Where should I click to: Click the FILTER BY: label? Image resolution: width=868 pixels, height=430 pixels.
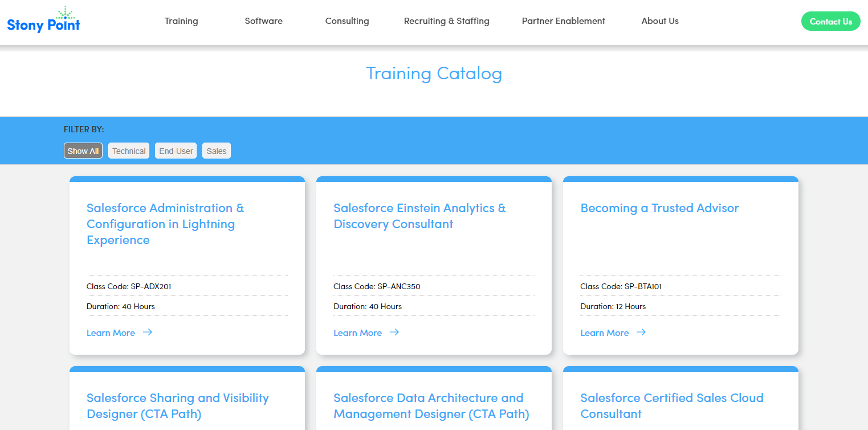[x=84, y=129]
